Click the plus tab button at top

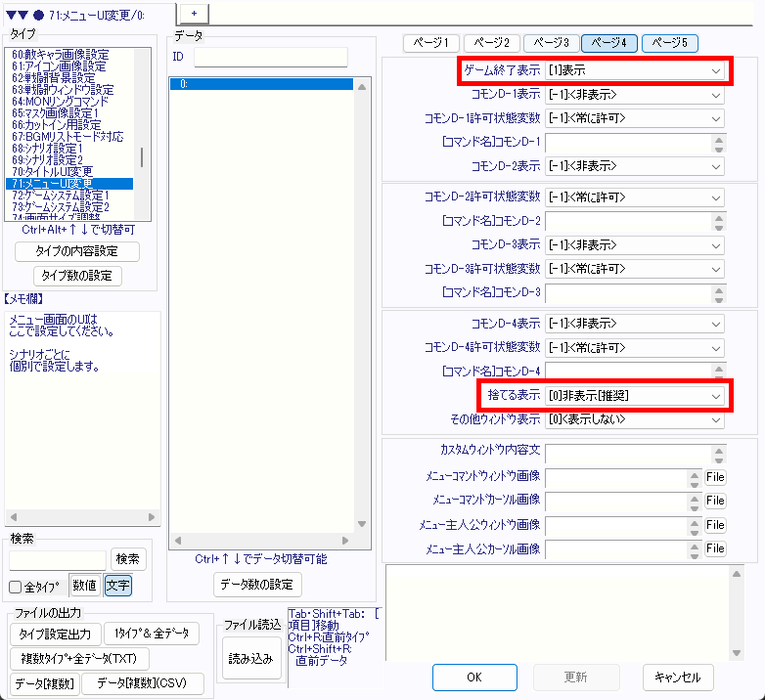coord(194,11)
